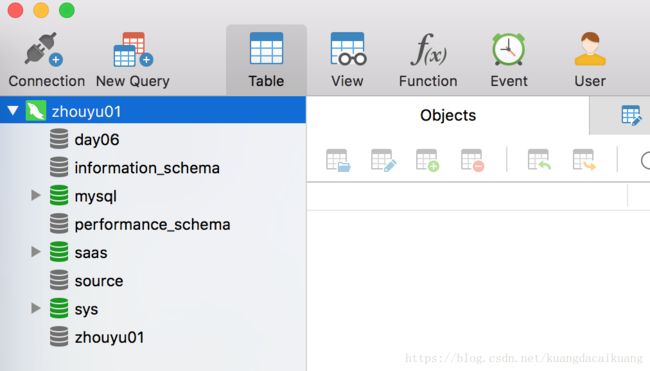Expand the mysql database node
Screen dimensions: 650x371
pyautogui.click(x=36, y=195)
